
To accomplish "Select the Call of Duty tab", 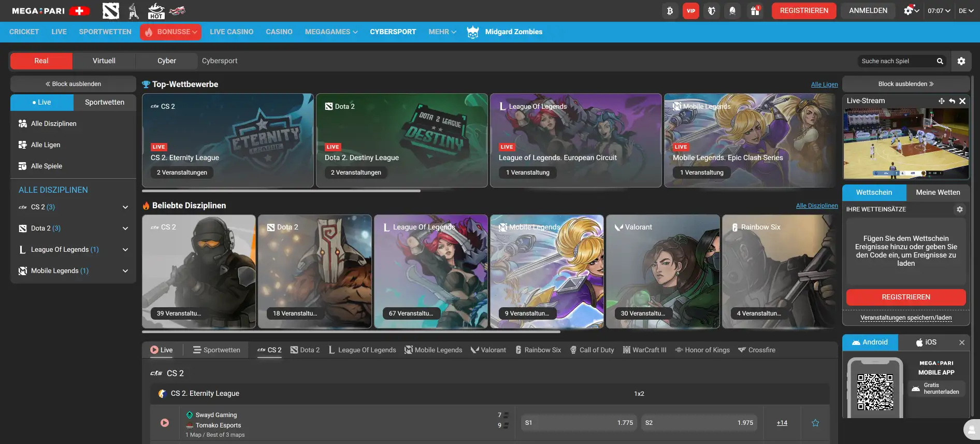I will point(592,350).
